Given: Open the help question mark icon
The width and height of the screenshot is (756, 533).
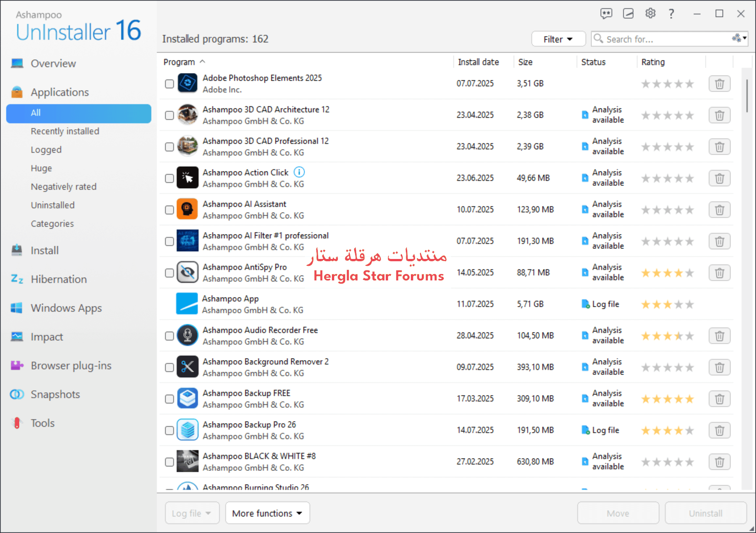Looking at the screenshot, I should [671, 14].
